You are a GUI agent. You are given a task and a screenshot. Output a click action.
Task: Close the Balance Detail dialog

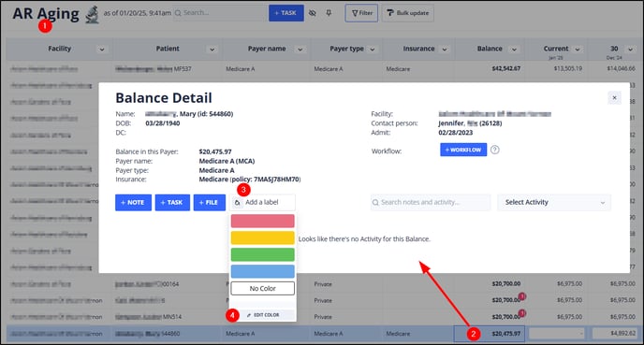click(614, 97)
